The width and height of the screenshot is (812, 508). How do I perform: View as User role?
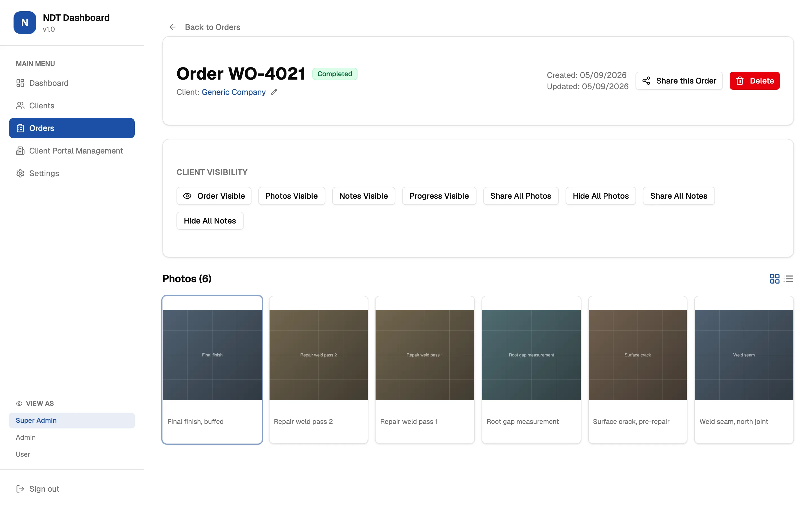point(72,454)
